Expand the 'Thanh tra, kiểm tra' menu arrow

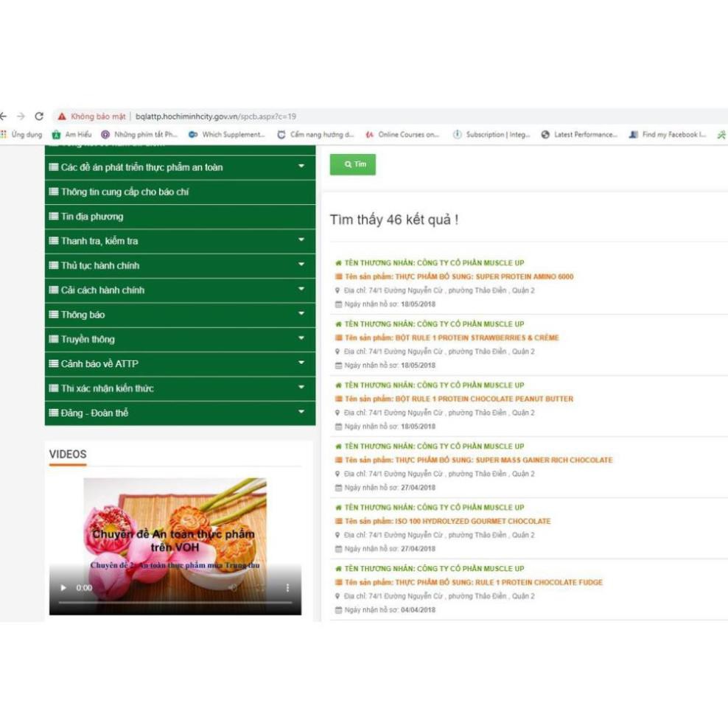point(301,240)
